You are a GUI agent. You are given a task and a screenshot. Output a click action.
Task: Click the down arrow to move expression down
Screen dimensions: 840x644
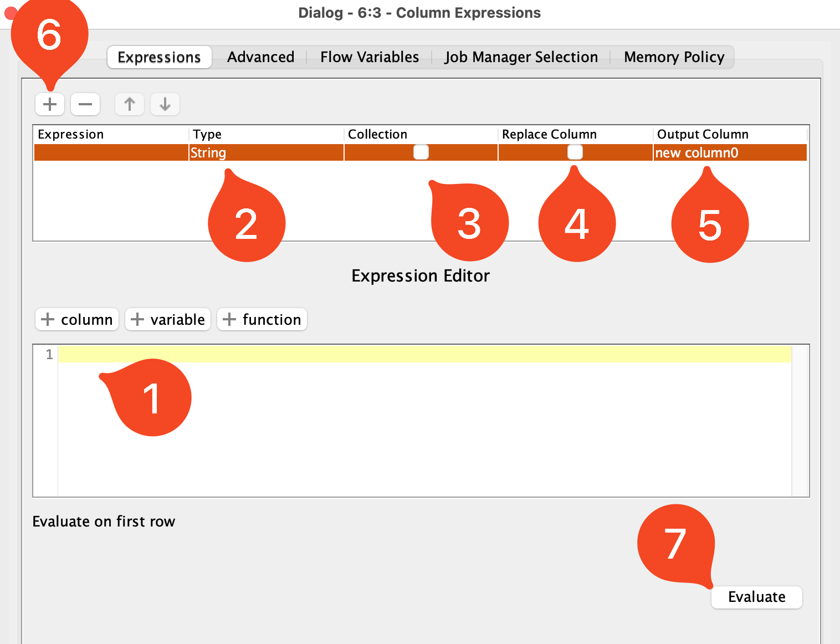(x=165, y=104)
